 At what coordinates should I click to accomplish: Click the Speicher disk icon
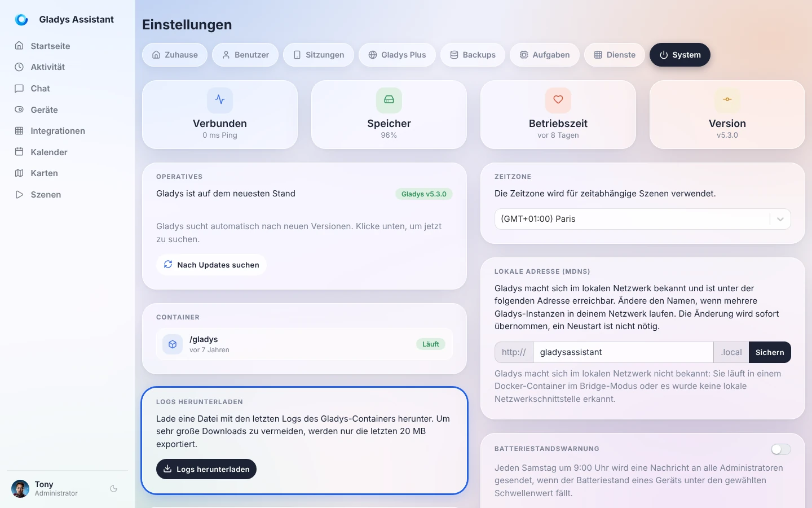389,100
